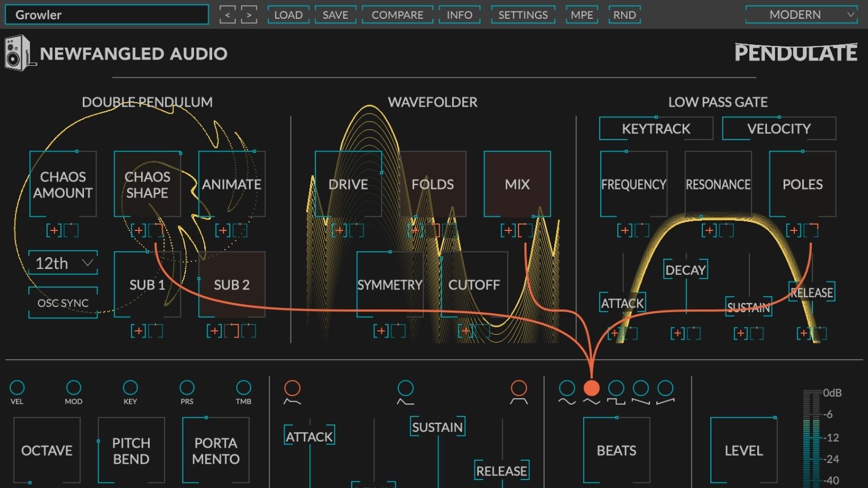Click the LEVEL knob

743,451
